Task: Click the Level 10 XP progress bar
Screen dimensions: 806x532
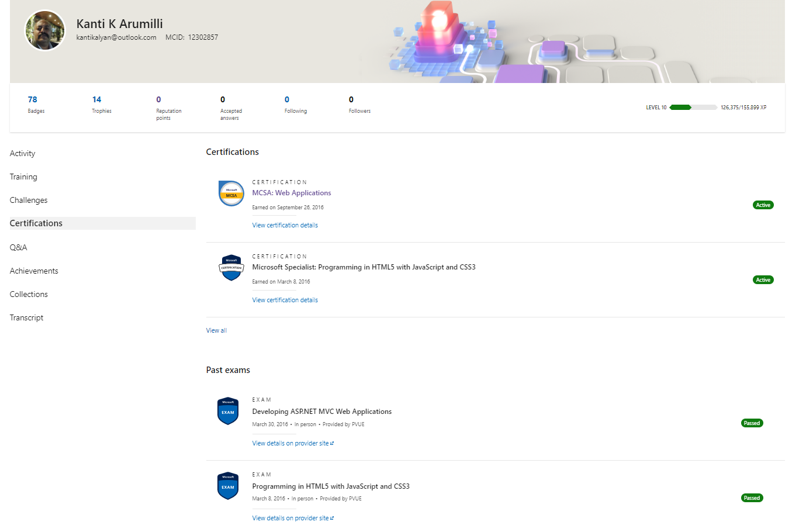Action: click(x=693, y=108)
